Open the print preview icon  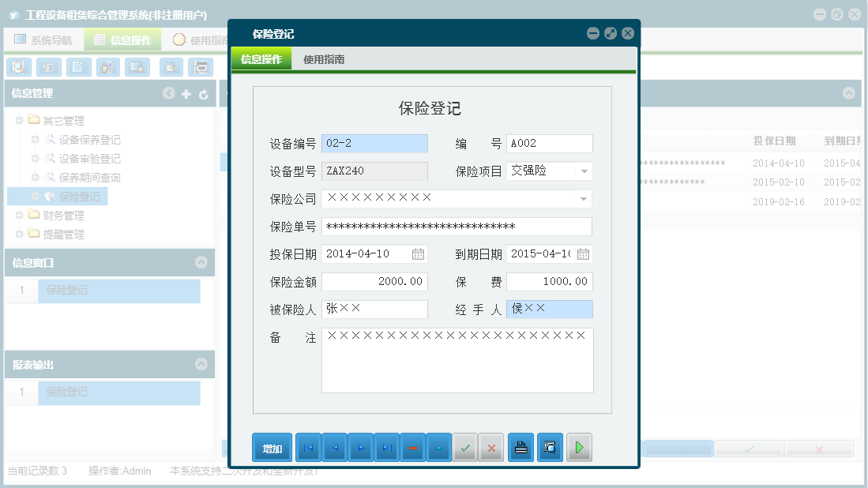click(x=550, y=447)
